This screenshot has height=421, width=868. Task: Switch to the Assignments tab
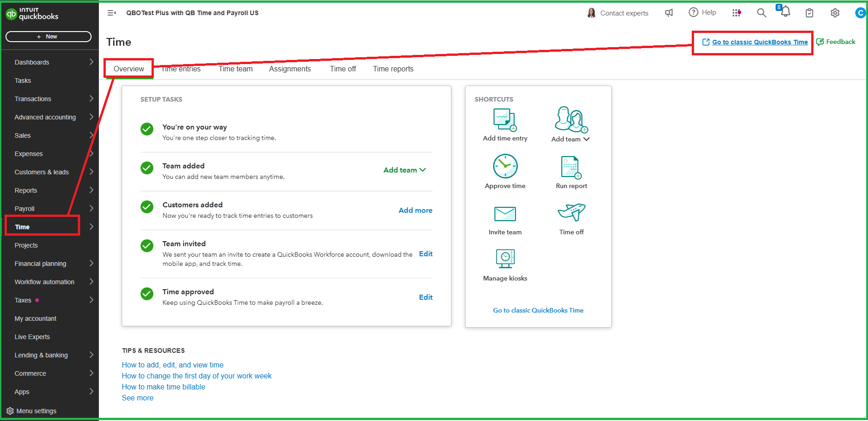tap(290, 69)
